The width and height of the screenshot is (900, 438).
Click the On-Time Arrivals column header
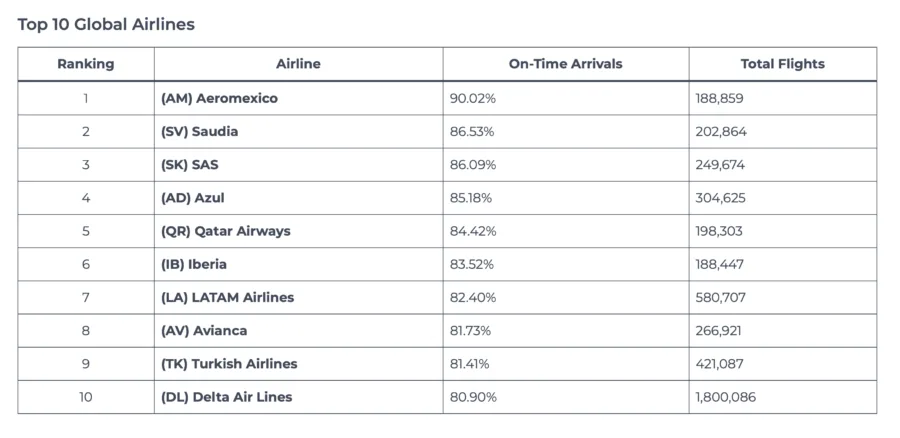coord(565,64)
